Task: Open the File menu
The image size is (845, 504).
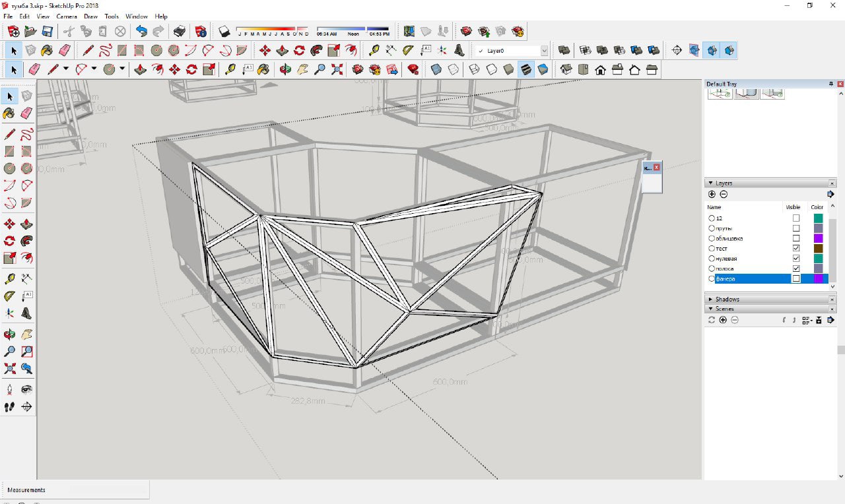Action: click(x=8, y=16)
